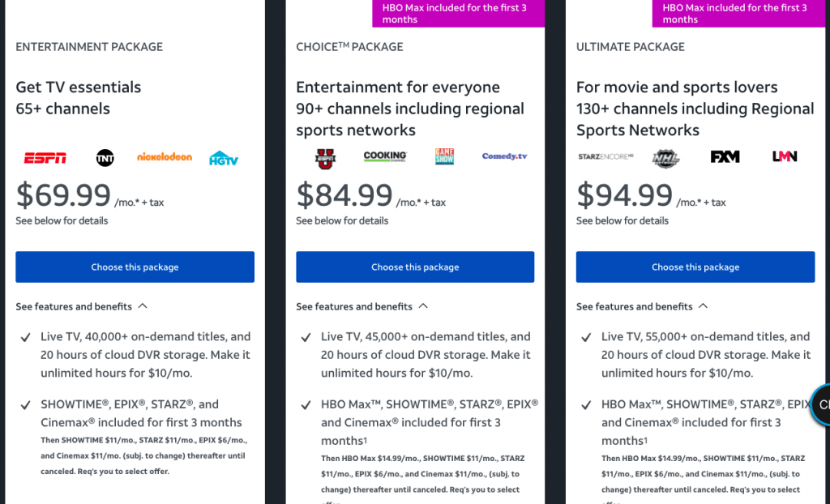Image resolution: width=830 pixels, height=504 pixels.
Task: Click 'See below for details' under $84.99
Action: pyautogui.click(x=342, y=220)
